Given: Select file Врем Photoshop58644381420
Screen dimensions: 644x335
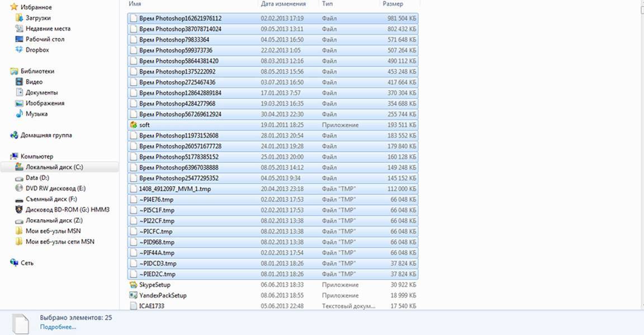Looking at the screenshot, I should [273, 61].
